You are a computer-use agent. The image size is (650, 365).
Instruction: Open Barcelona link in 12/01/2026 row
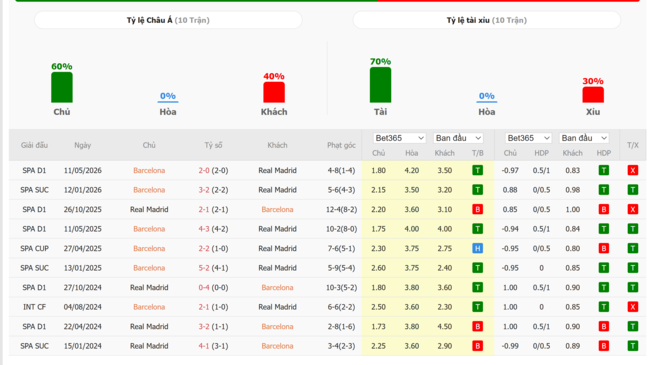pos(149,190)
